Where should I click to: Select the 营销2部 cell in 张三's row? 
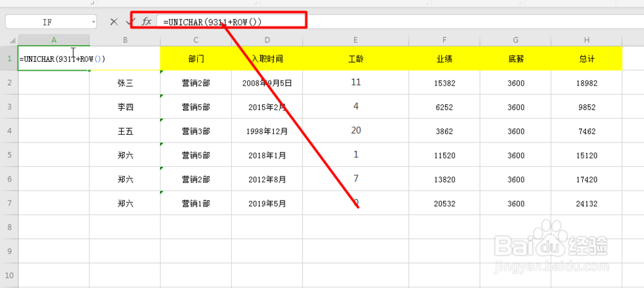(x=196, y=82)
